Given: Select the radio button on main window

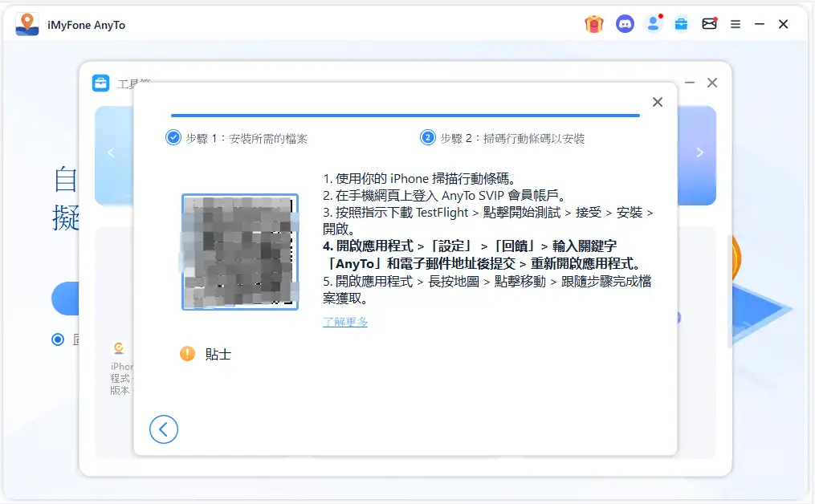Looking at the screenshot, I should (58, 339).
